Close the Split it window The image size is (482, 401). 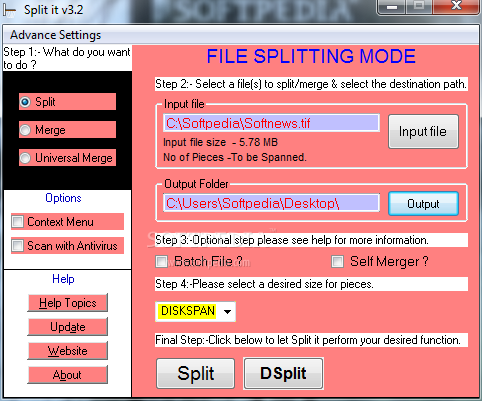click(x=456, y=7)
